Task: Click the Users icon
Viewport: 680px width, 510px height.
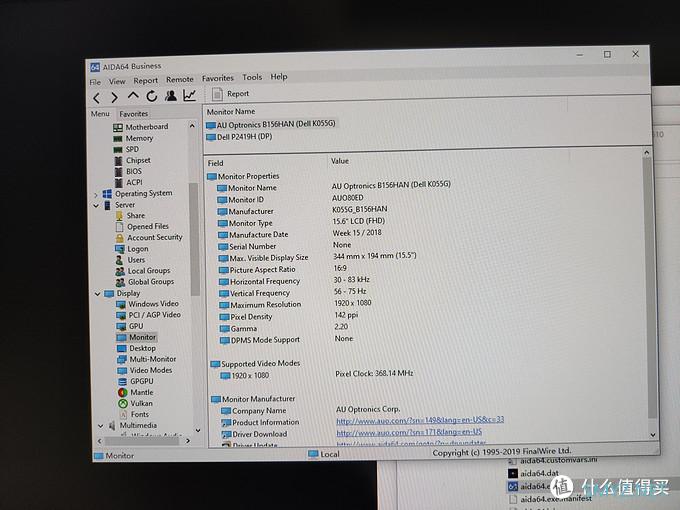Action: point(120,260)
